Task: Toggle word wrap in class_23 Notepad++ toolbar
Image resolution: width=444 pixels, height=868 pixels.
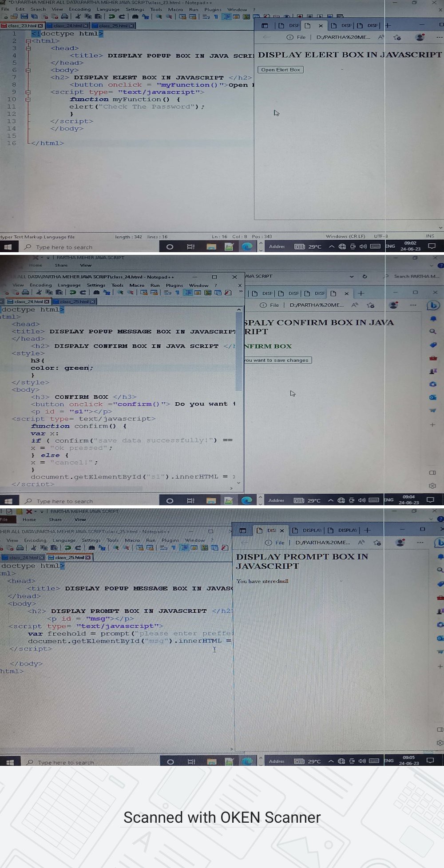Action: pyautogui.click(x=206, y=17)
